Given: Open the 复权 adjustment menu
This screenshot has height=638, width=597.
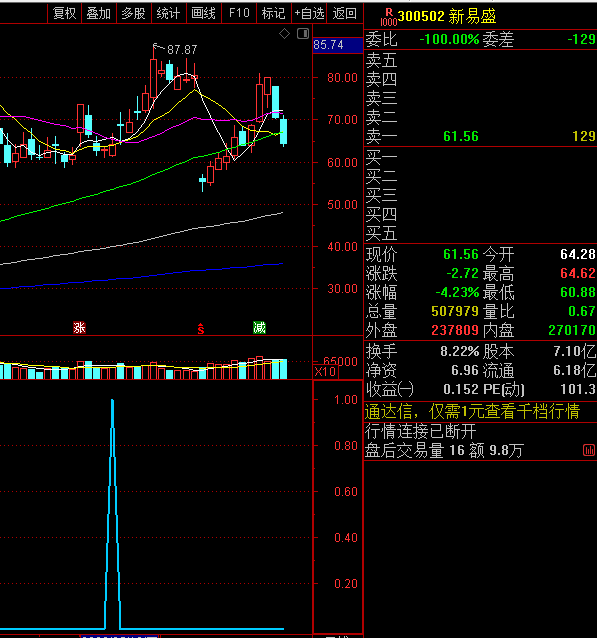Looking at the screenshot, I should 64,13.
